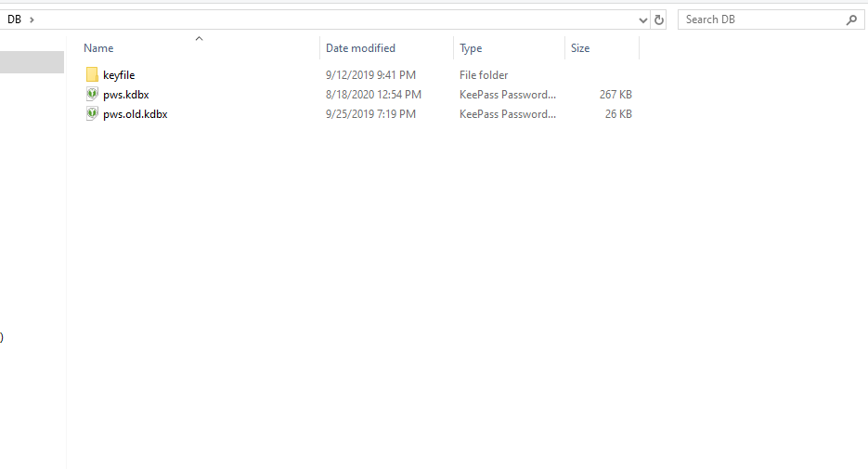Select the pws.kdbx file name

pos(125,95)
